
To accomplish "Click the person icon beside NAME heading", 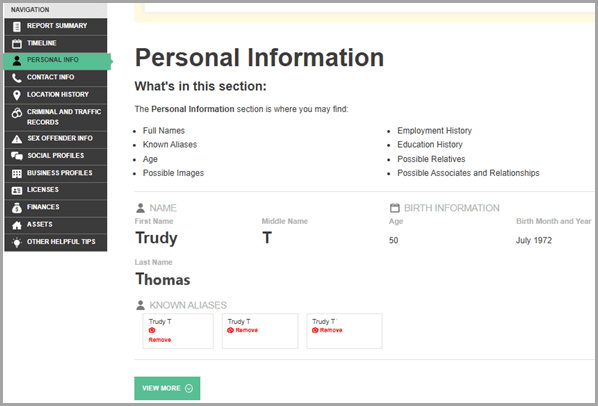I will pyautogui.click(x=140, y=208).
